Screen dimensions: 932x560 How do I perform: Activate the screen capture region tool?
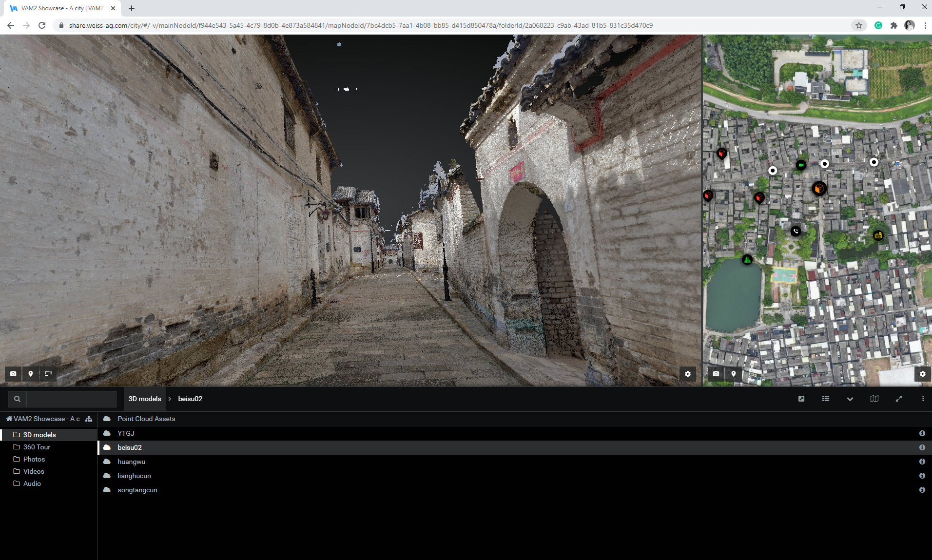point(48,374)
